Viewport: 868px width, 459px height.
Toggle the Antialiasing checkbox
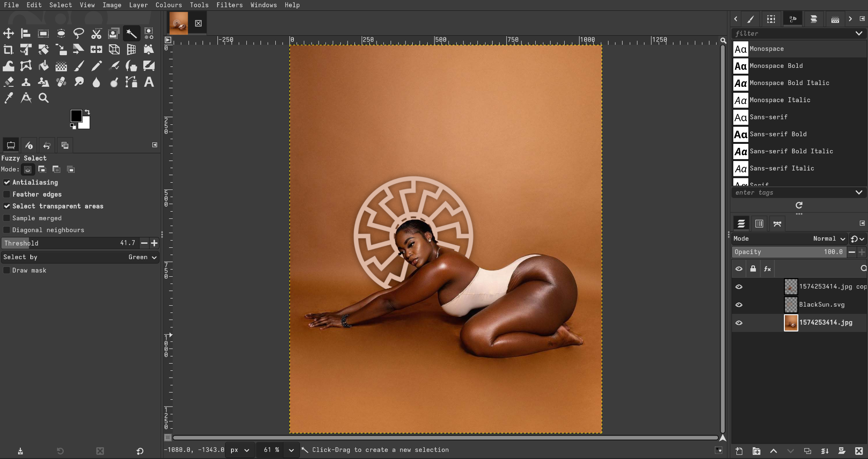7,182
